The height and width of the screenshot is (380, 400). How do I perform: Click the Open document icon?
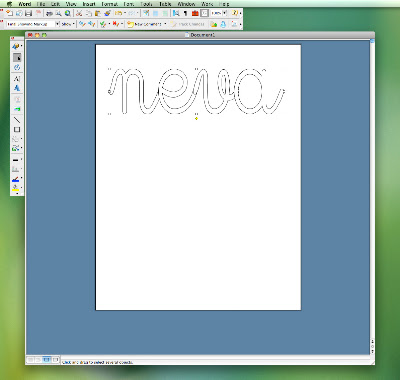click(19, 13)
